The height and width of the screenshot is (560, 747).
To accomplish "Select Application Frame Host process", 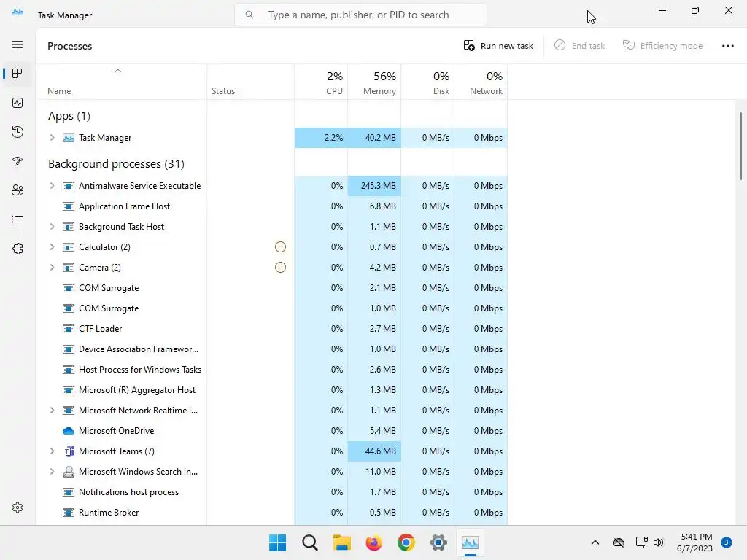I will pos(272,206).
